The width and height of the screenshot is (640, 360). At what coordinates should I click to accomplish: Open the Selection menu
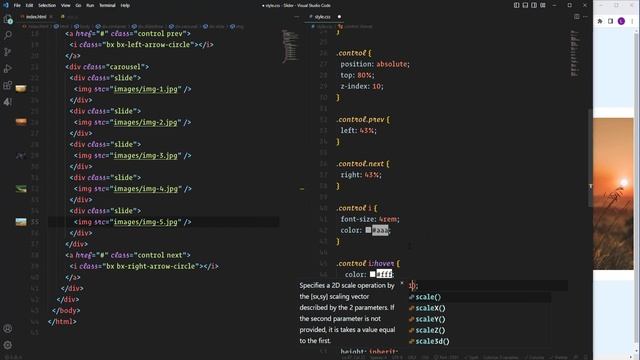47,5
